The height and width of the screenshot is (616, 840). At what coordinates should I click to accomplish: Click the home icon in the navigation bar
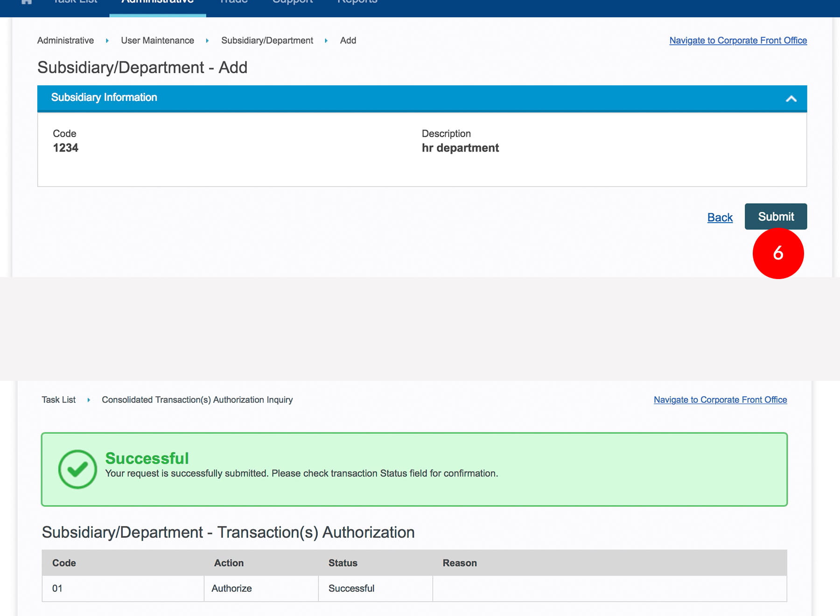click(27, 2)
